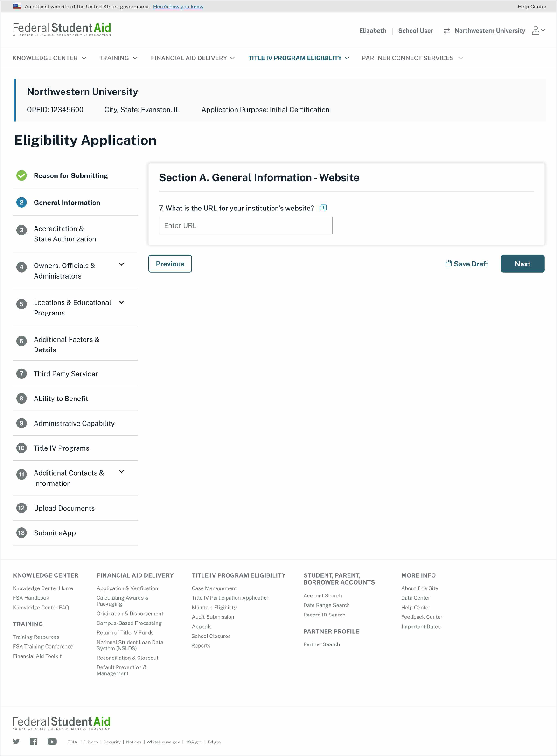Open "Here's how you know" link
Viewport: 557px width, 756px height.
(x=178, y=7)
